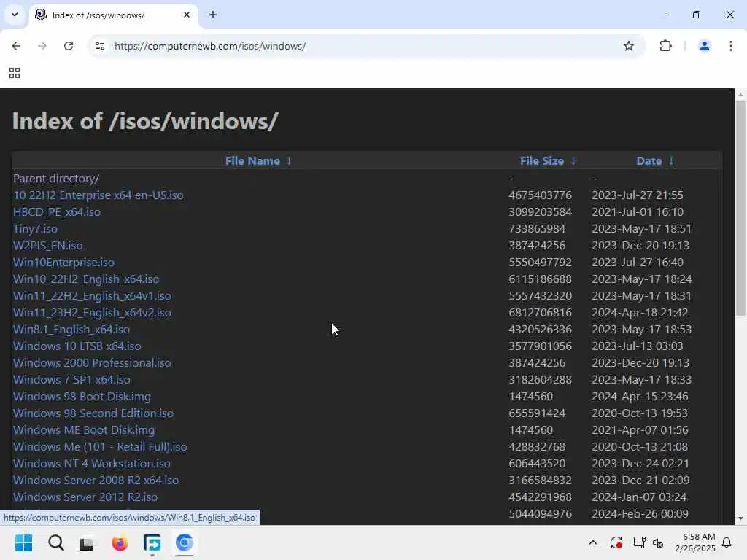
Task: View site information icon in address bar
Action: (x=99, y=46)
